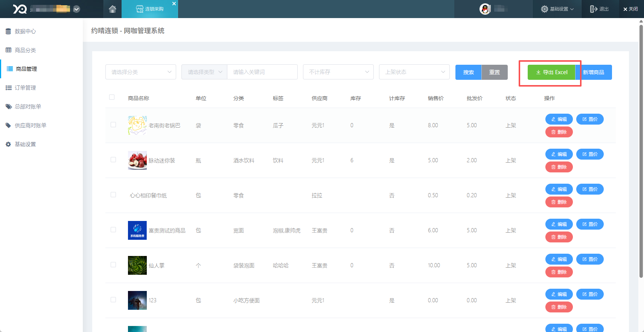
Task: Click the YQ logo icon
Action: click(x=20, y=9)
